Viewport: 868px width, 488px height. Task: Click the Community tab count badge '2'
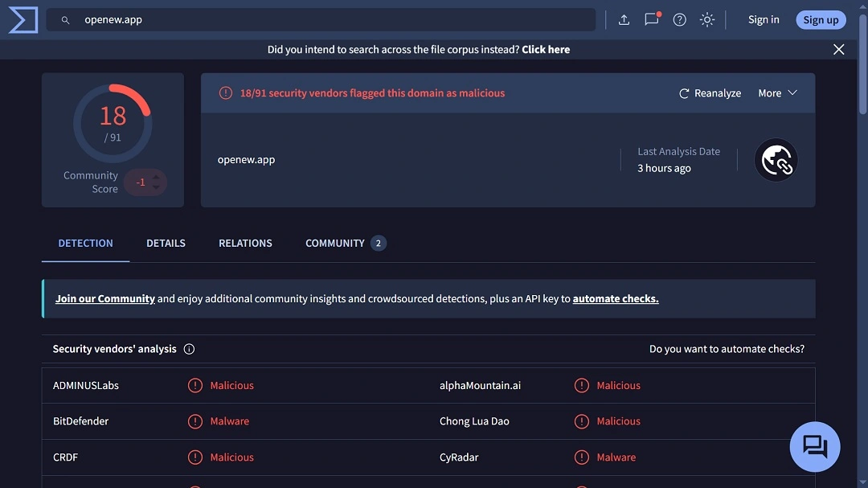(379, 243)
